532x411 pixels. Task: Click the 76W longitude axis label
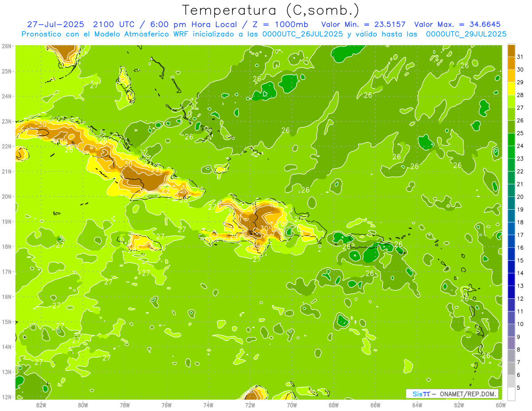(x=166, y=405)
